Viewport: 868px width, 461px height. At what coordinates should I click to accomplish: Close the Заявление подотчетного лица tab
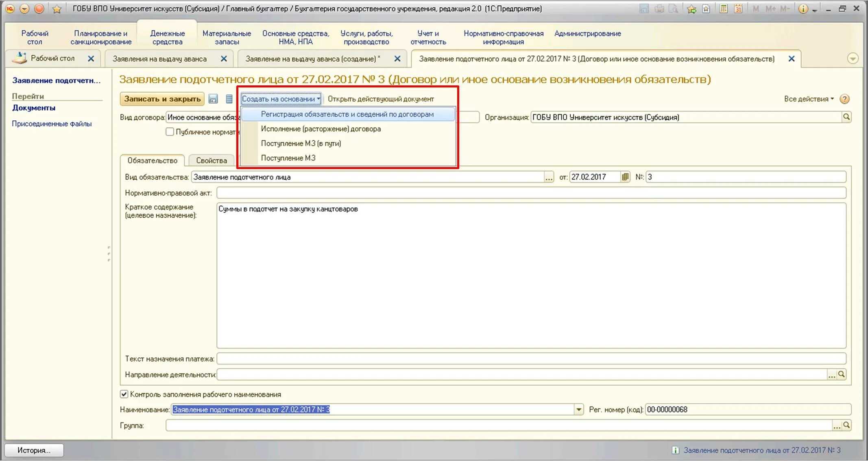(x=792, y=59)
